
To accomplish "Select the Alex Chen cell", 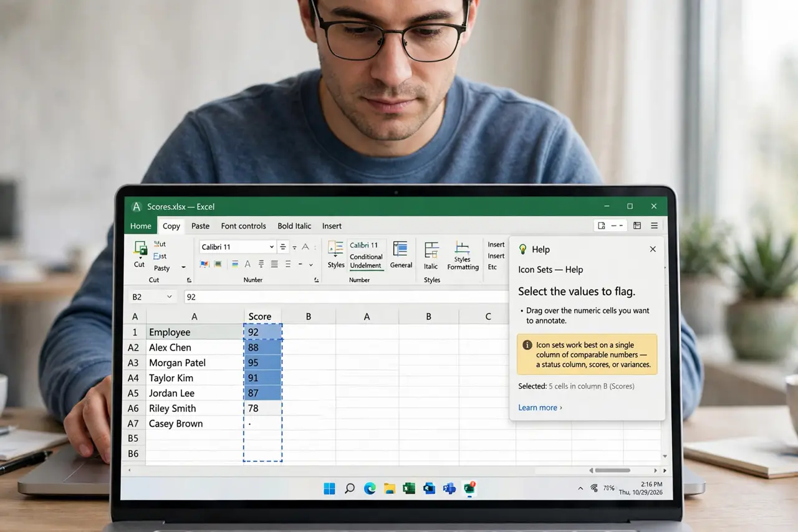I will 195,348.
